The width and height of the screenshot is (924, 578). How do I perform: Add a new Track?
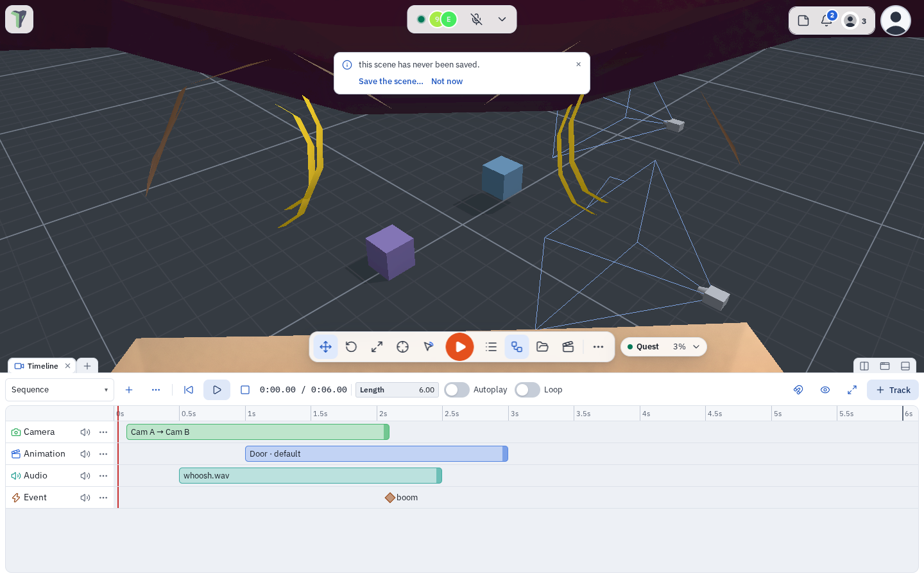(893, 390)
